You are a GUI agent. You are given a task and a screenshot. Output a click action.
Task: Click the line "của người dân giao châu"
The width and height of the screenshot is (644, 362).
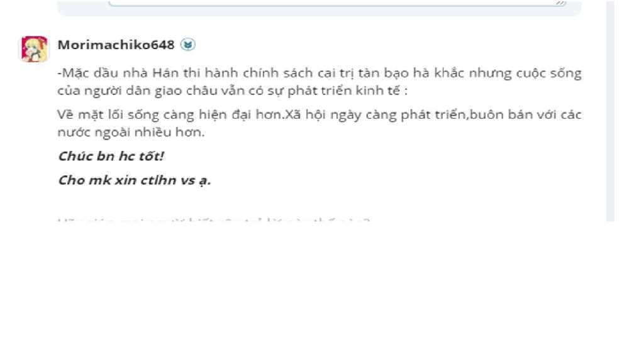click(233, 90)
